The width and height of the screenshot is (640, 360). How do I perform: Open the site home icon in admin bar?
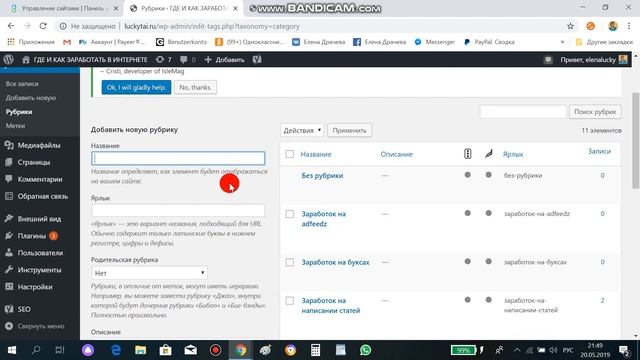click(26, 60)
